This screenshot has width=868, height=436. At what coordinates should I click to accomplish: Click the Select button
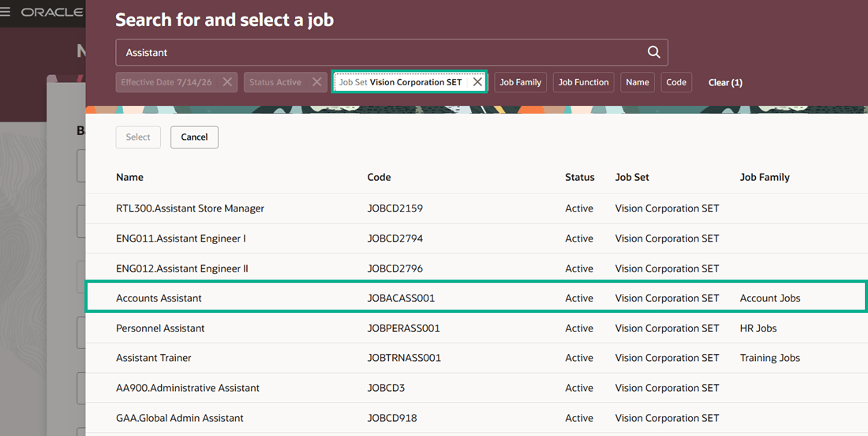(138, 137)
